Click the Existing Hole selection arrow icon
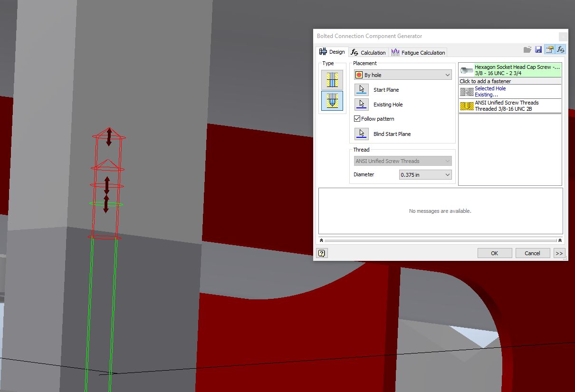 point(361,104)
